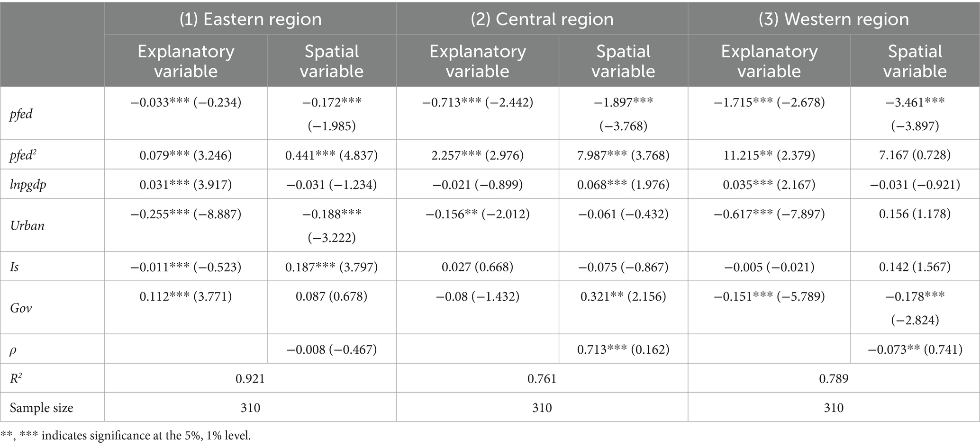
Task: Select the Urban row label
Action: [27, 225]
